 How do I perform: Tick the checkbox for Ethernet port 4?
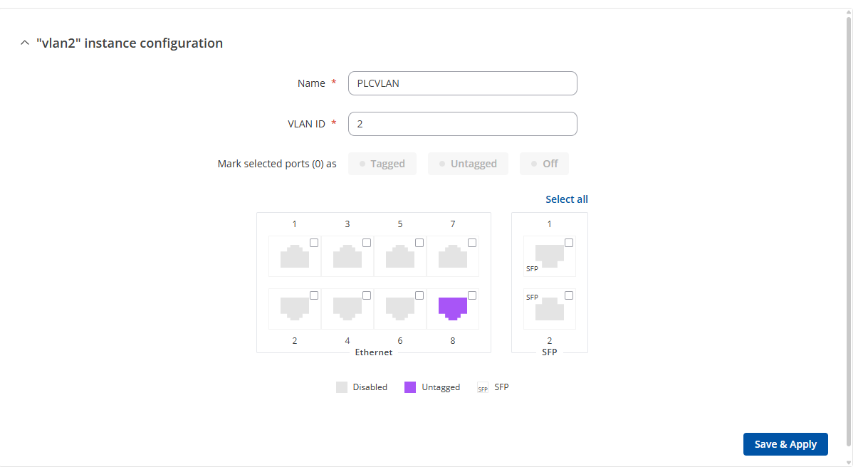[367, 295]
